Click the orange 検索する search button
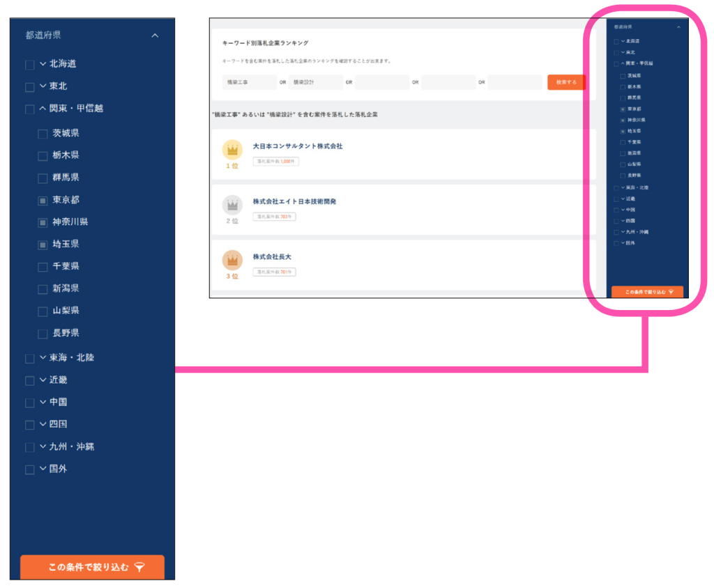 coord(566,82)
